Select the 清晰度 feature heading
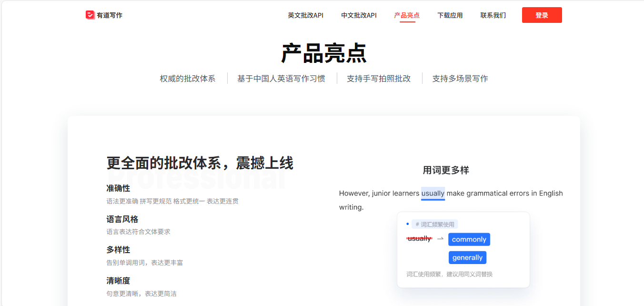 click(x=118, y=281)
